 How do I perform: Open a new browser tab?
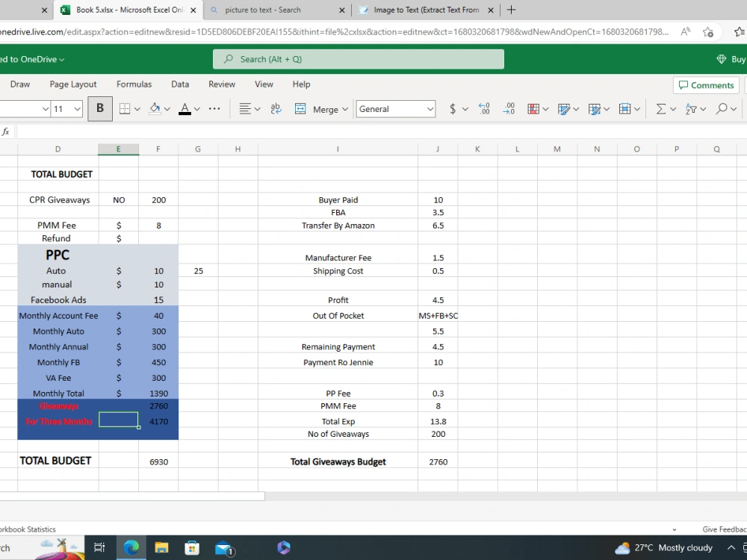coord(511,10)
